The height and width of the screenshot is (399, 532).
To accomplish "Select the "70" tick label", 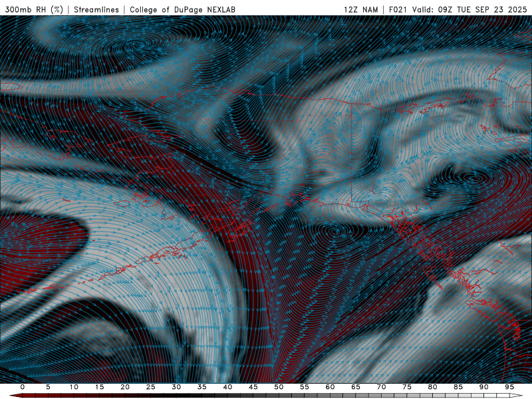I will point(381,387).
